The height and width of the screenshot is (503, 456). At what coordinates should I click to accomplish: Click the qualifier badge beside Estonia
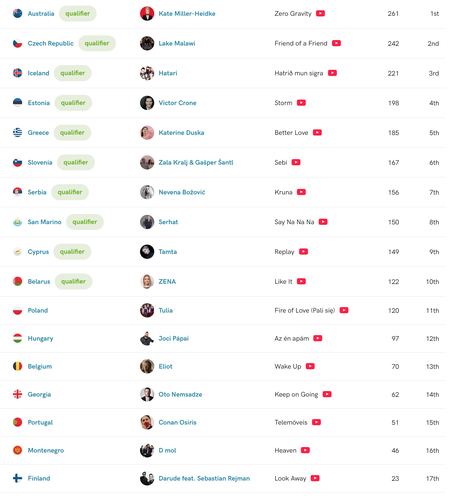tap(73, 103)
